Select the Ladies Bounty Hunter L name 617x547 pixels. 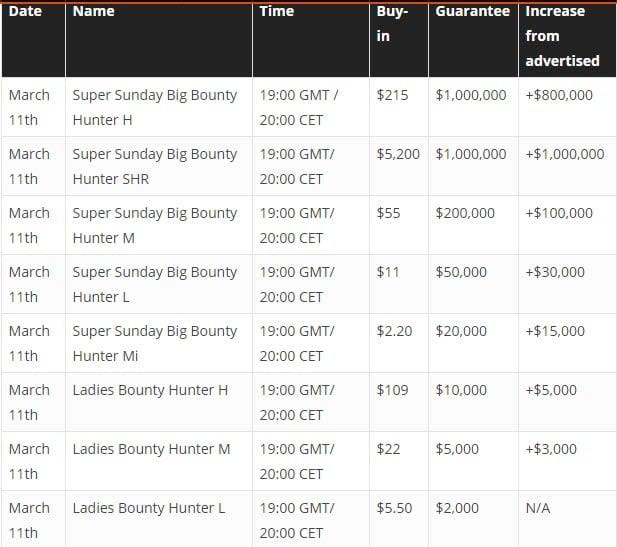click(149, 508)
